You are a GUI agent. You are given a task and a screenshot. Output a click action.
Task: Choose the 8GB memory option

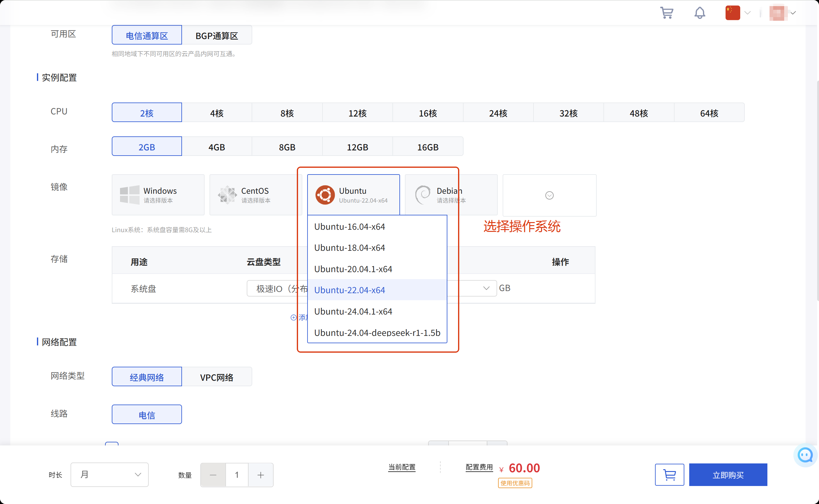coord(287,147)
